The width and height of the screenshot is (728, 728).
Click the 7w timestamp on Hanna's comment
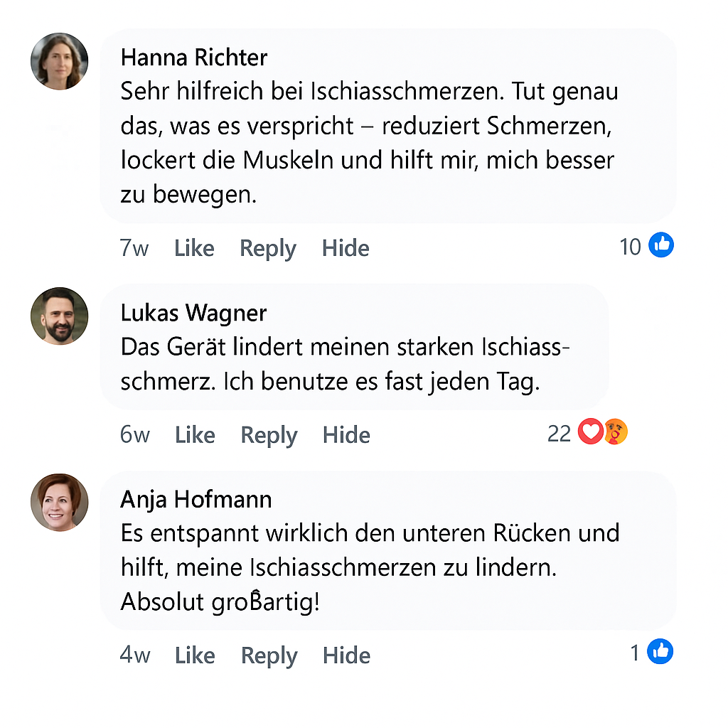[134, 248]
